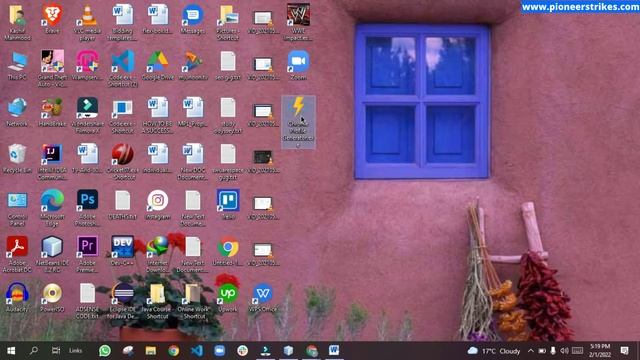Open Visual Studio Code from the taskbar
The width and height of the screenshot is (640, 360).
(x=196, y=351)
